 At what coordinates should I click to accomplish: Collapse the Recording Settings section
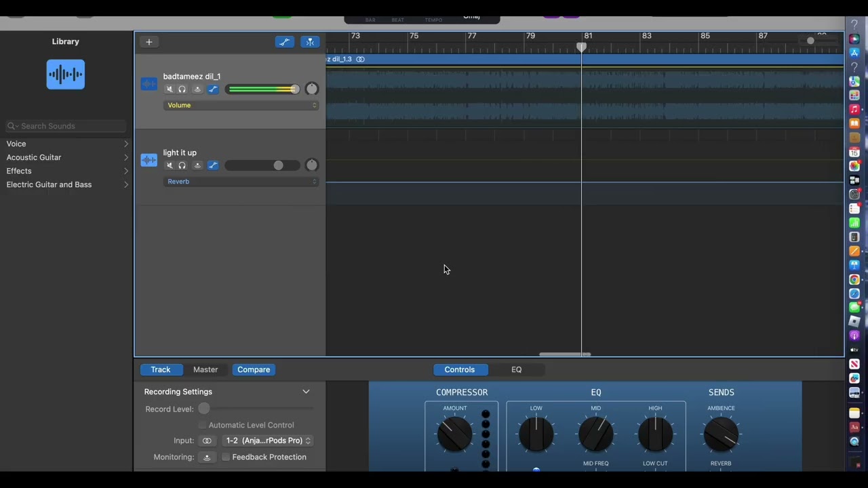(306, 392)
